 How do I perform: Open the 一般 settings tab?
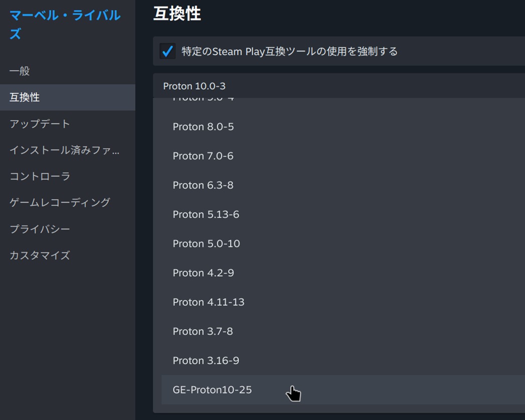pos(20,71)
